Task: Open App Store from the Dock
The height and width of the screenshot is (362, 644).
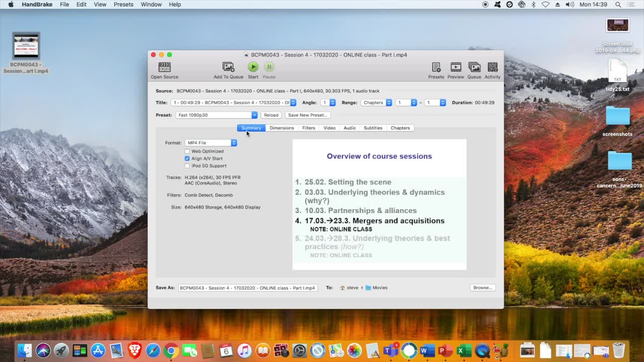Action: pos(98,350)
